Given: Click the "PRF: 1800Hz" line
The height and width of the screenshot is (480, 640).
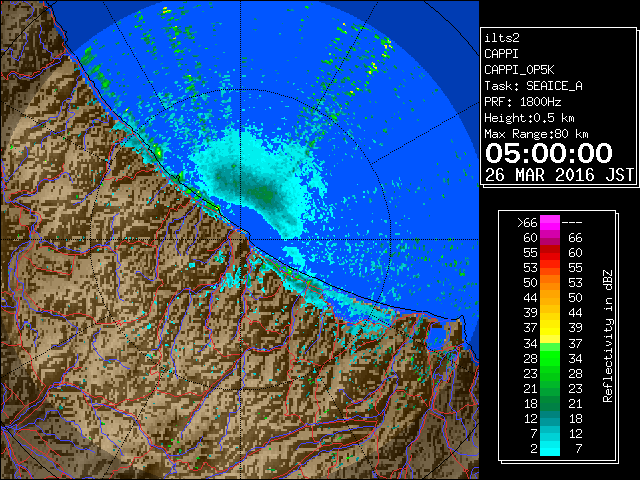Looking at the screenshot, I should point(523,102).
